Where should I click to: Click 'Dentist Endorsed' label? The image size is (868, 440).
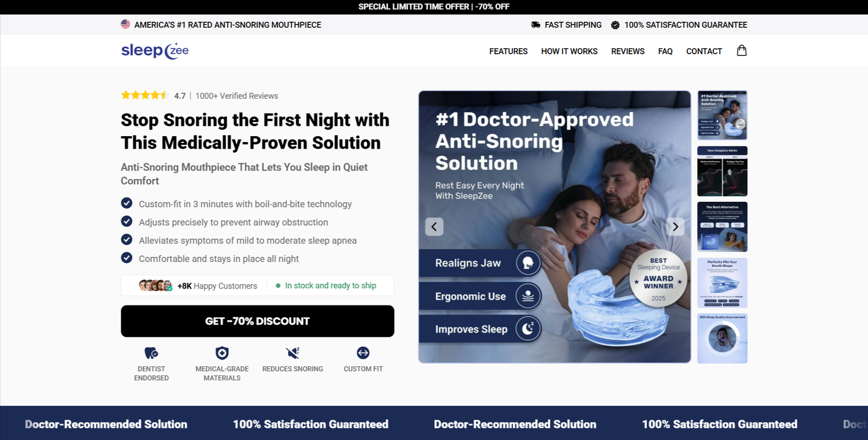coord(151,373)
